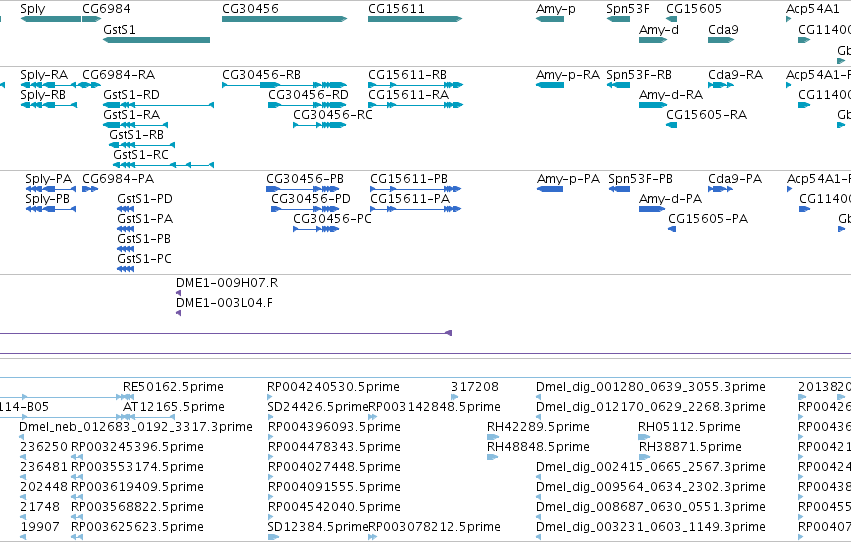Select the Spn53F-RB transcript
This screenshot has height=542, width=851.
click(x=618, y=85)
